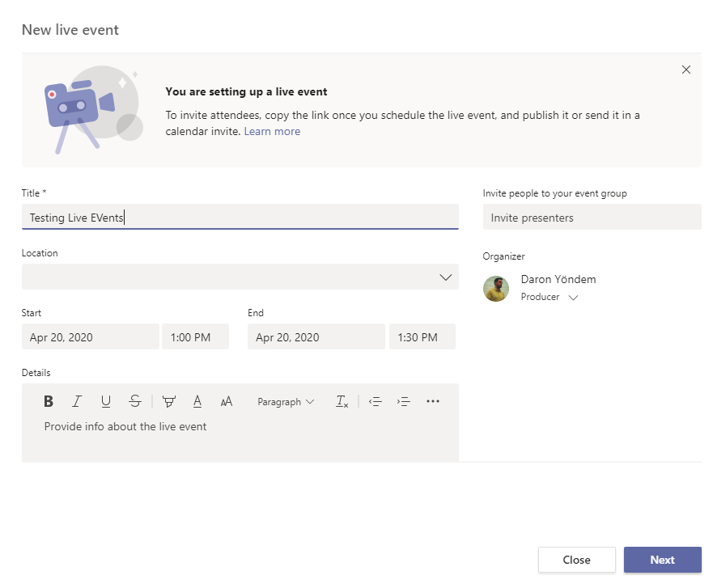This screenshot has height=588, width=713.
Task: Enable underline text formatting
Action: point(106,401)
